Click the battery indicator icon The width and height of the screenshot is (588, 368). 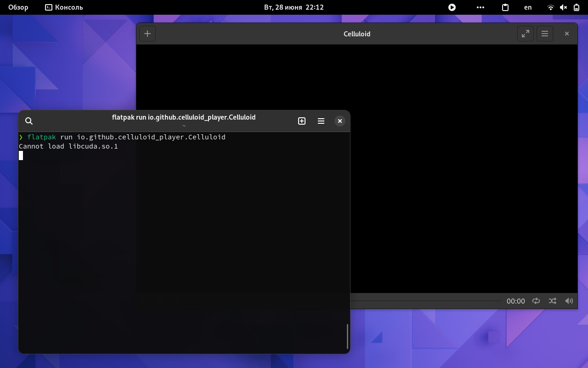point(576,7)
